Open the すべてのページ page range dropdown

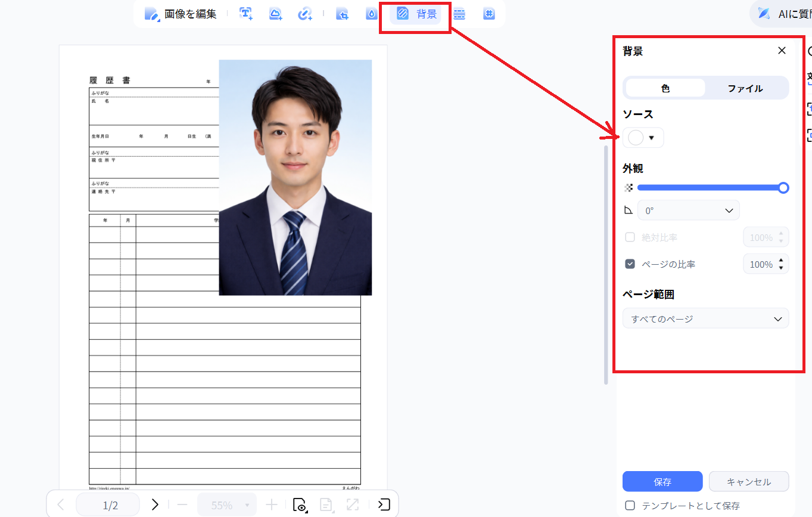point(705,319)
